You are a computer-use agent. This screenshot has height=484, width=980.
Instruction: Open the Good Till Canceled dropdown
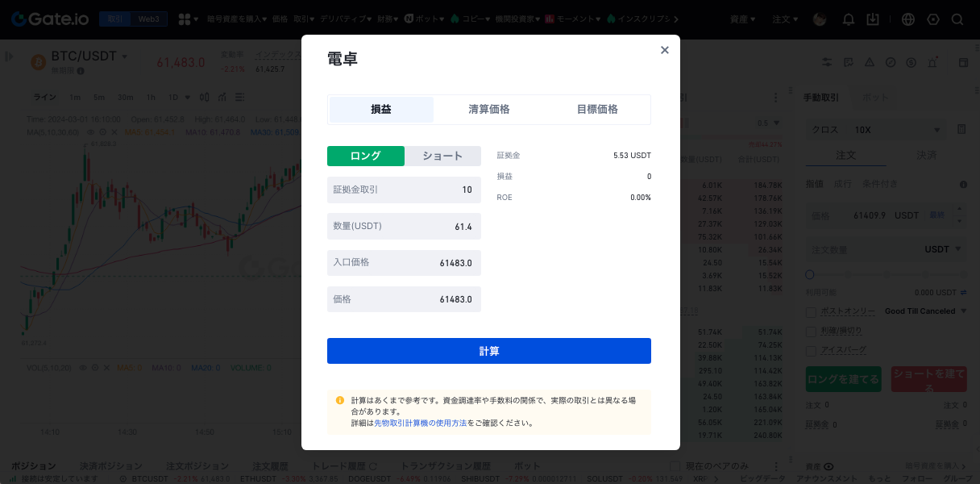click(x=924, y=311)
